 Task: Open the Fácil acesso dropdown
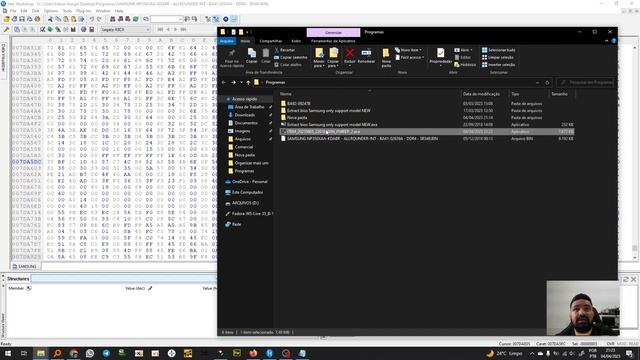point(410,58)
